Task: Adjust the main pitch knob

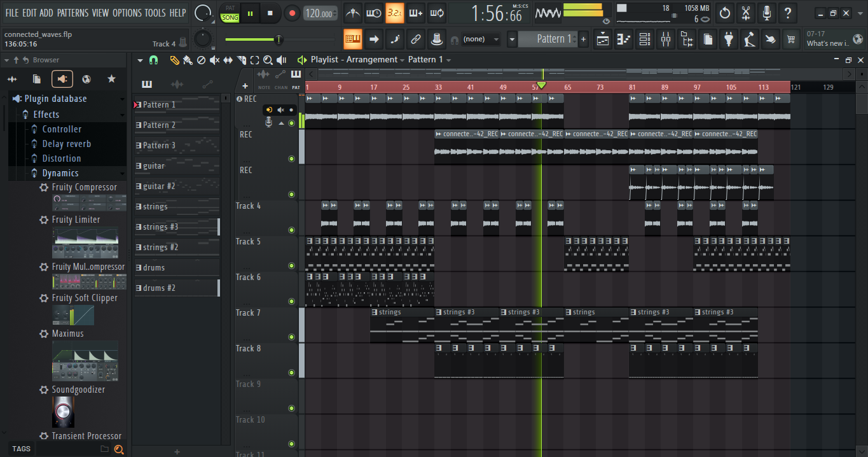Action: click(x=202, y=39)
